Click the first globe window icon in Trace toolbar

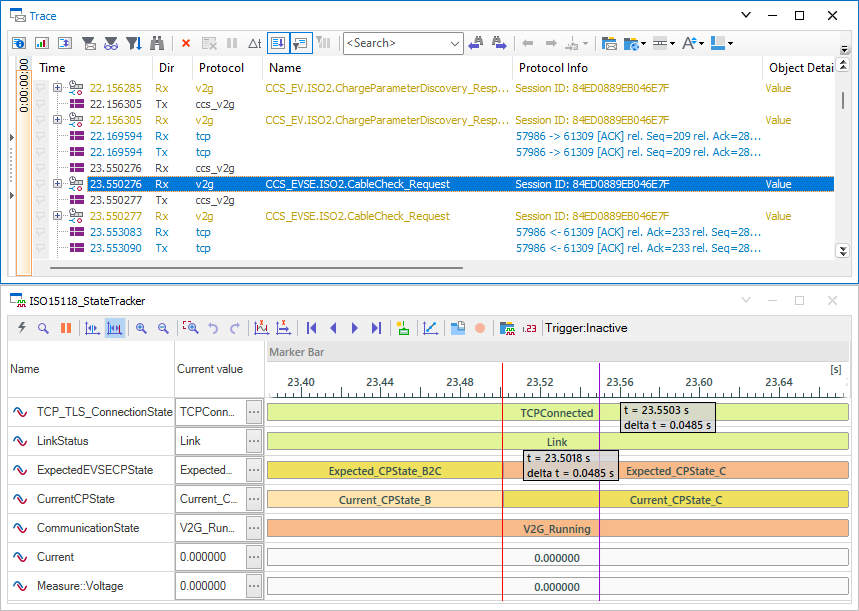pyautogui.click(x=19, y=43)
